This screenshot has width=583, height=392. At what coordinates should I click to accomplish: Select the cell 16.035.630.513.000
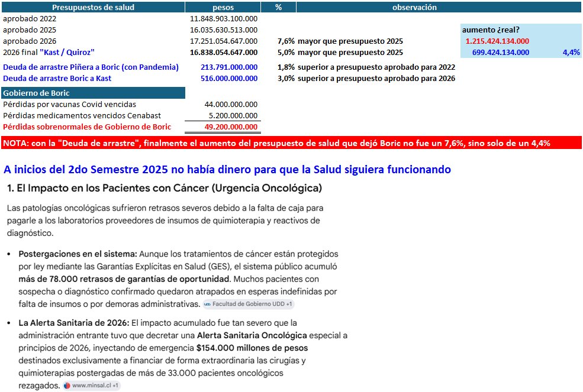[x=224, y=30]
